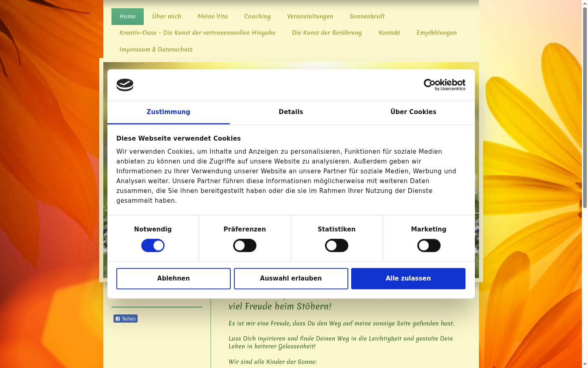Image resolution: width=588 pixels, height=368 pixels.
Task: Open Impressum & Datenschutz page
Action: coord(156,49)
